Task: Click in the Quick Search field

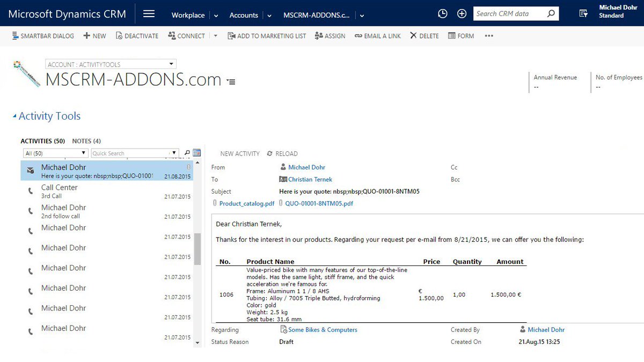Action: [x=134, y=153]
